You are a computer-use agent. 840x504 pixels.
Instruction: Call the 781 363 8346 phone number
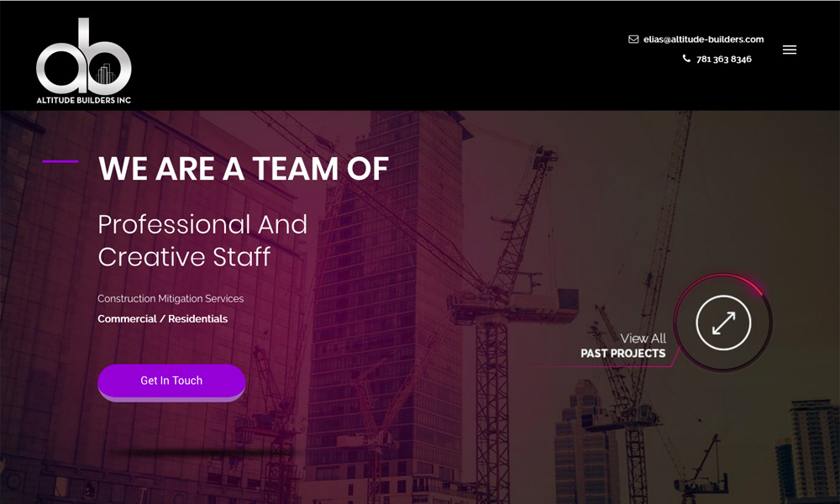[x=723, y=60]
